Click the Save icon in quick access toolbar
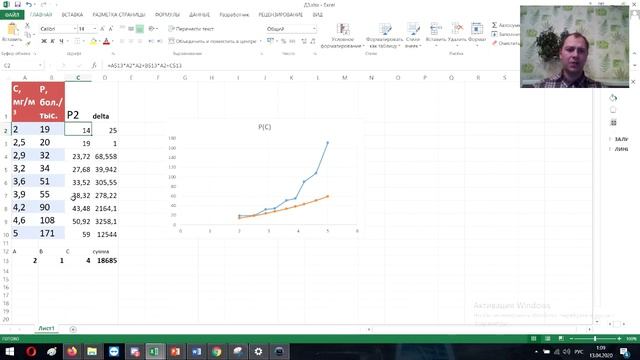This screenshot has height=360, width=640. pyautogui.click(x=18, y=4)
